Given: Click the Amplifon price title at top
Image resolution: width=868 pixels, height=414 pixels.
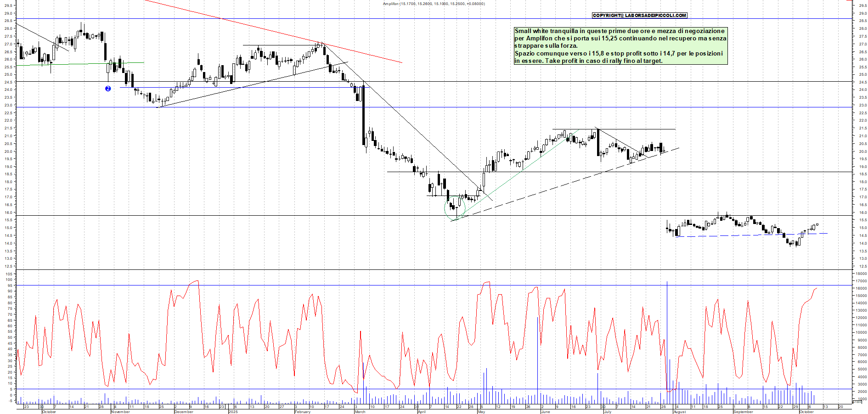Looking at the screenshot, I should [434, 4].
